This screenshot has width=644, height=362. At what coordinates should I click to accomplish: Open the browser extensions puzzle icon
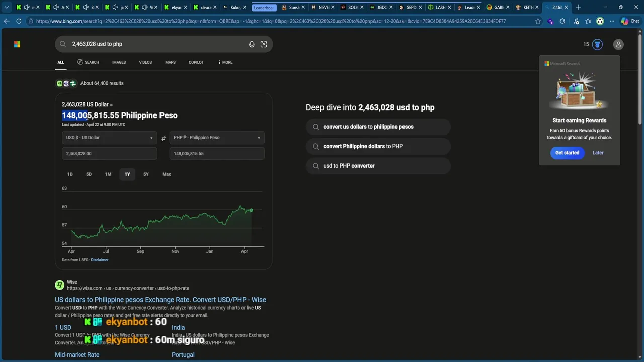tap(562, 21)
